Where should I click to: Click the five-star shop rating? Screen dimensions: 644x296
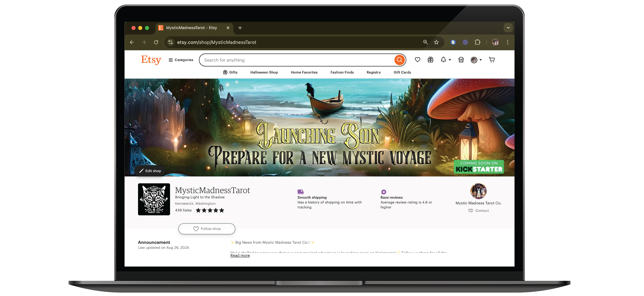point(210,210)
